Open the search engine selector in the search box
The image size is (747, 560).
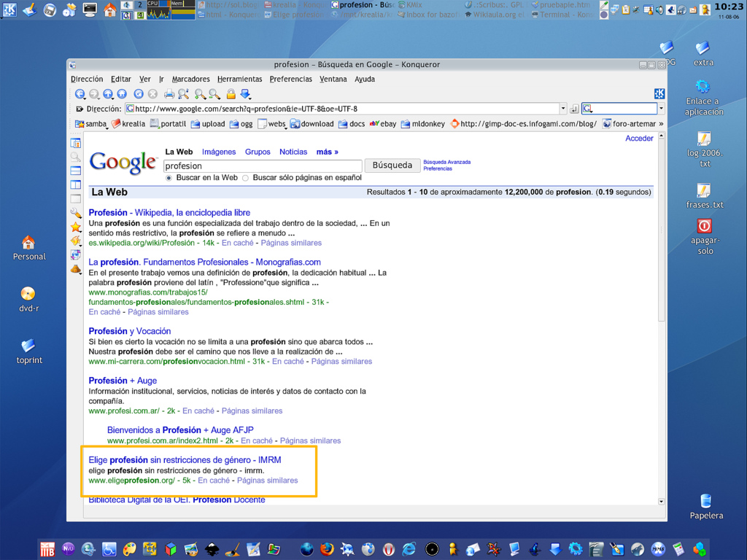[x=588, y=109]
